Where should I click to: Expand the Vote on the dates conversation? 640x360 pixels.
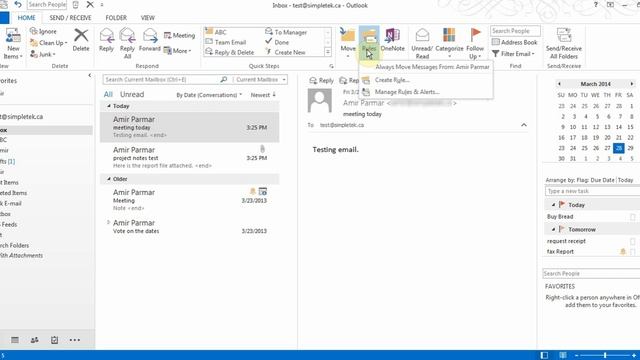(108, 222)
